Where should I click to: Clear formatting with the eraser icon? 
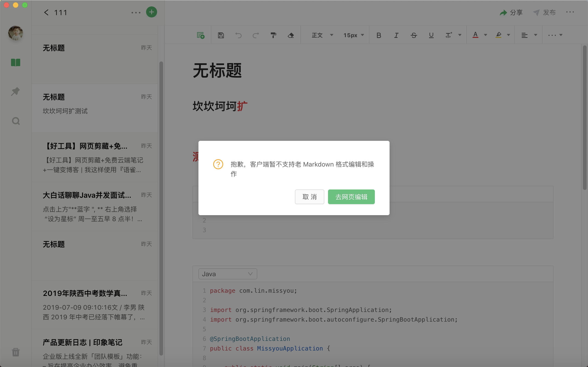pos(291,35)
